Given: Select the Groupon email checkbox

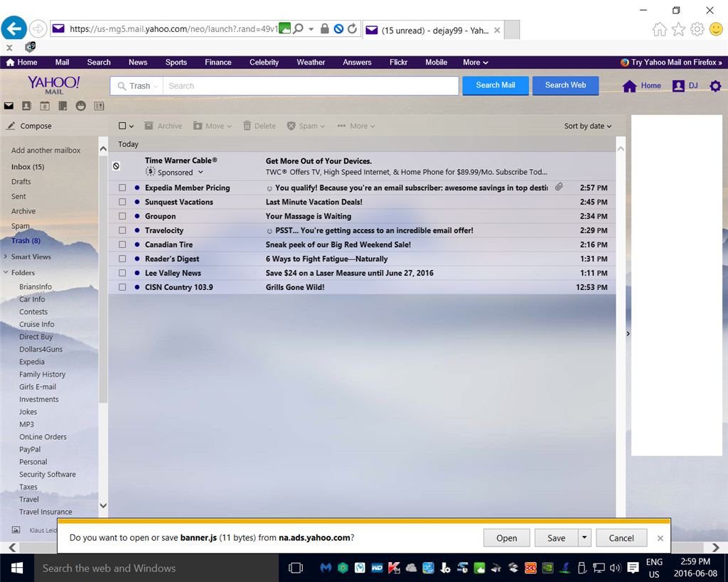Looking at the screenshot, I should tap(122, 216).
